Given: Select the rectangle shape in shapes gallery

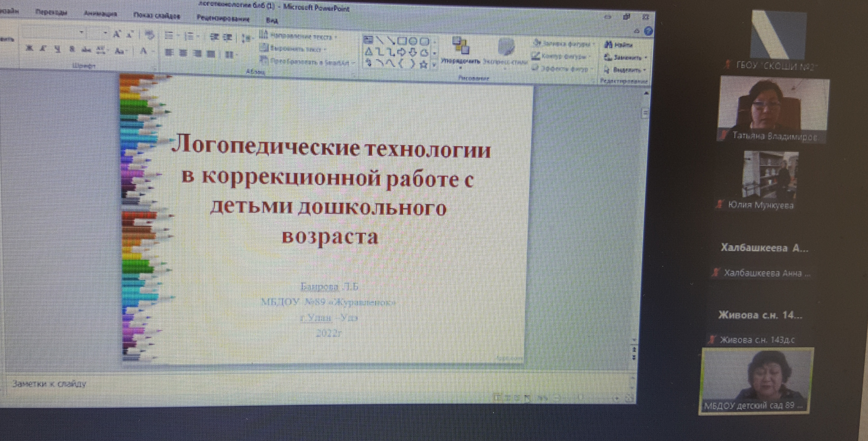Looking at the screenshot, I should click(x=403, y=41).
